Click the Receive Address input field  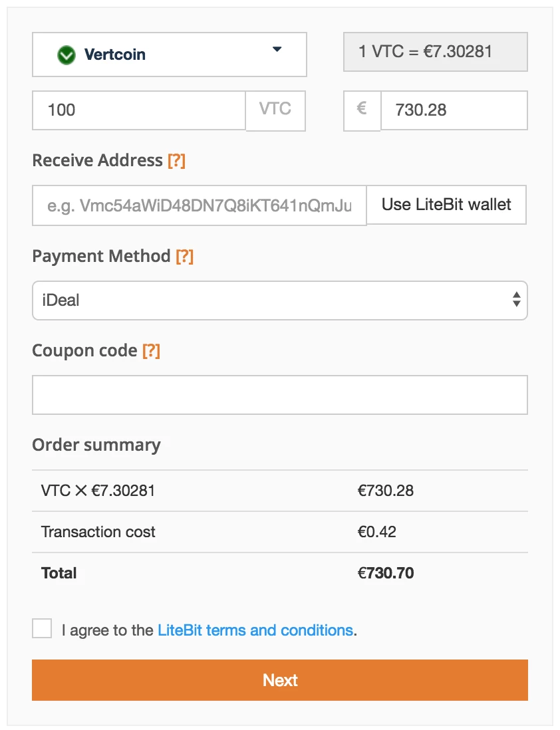tap(199, 205)
